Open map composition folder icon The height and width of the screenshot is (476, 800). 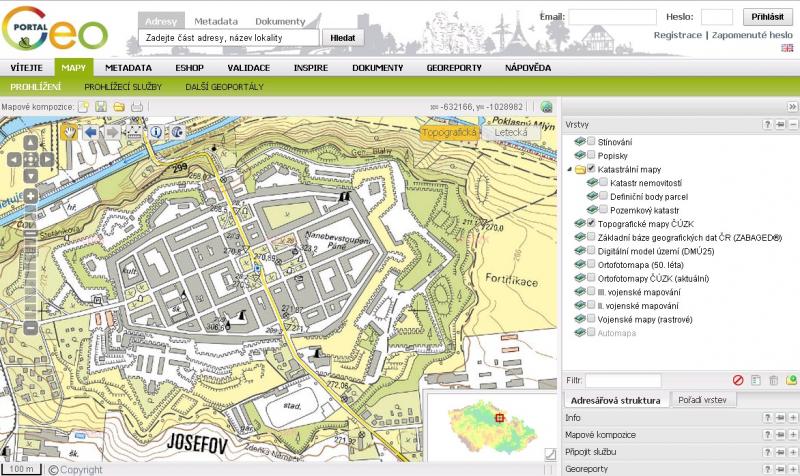pos(119,106)
